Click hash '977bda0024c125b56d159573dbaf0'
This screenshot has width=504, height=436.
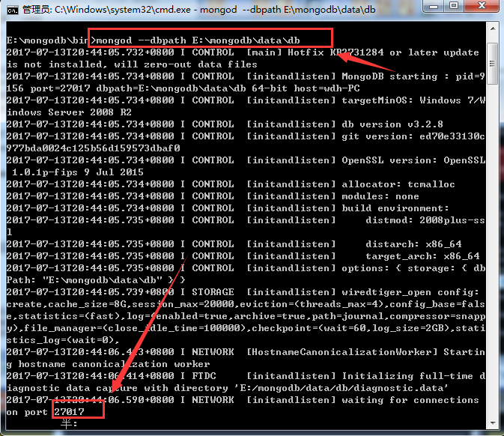93,148
